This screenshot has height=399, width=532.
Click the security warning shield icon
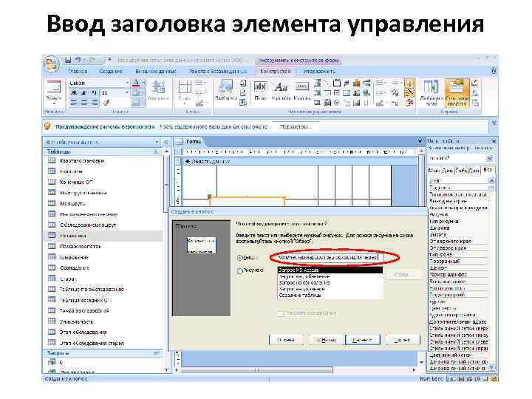47,126
